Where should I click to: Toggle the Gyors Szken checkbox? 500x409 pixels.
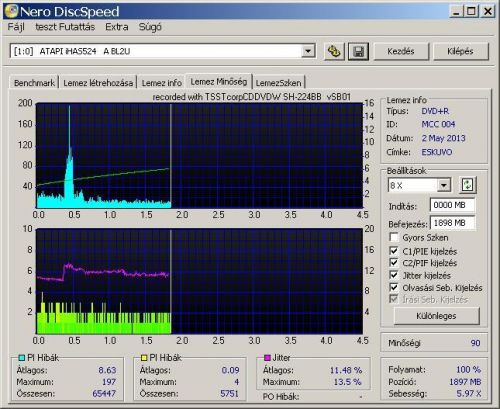point(394,237)
